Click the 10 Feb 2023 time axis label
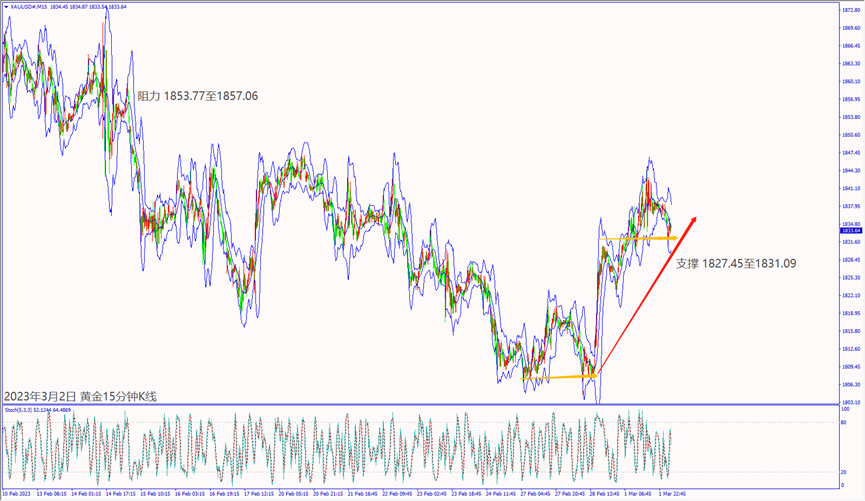This screenshot has width=865, height=501. click(20, 494)
